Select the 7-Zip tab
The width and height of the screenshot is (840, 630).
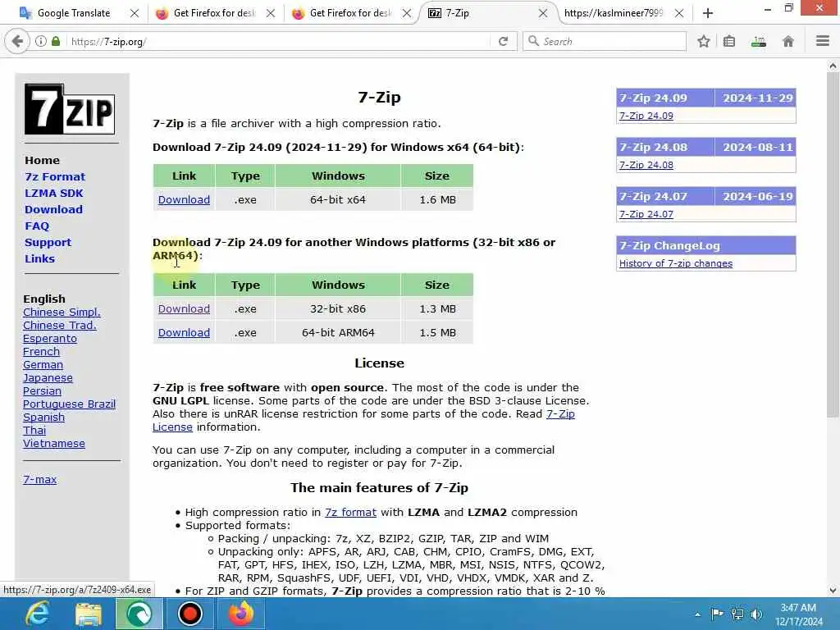click(486, 13)
